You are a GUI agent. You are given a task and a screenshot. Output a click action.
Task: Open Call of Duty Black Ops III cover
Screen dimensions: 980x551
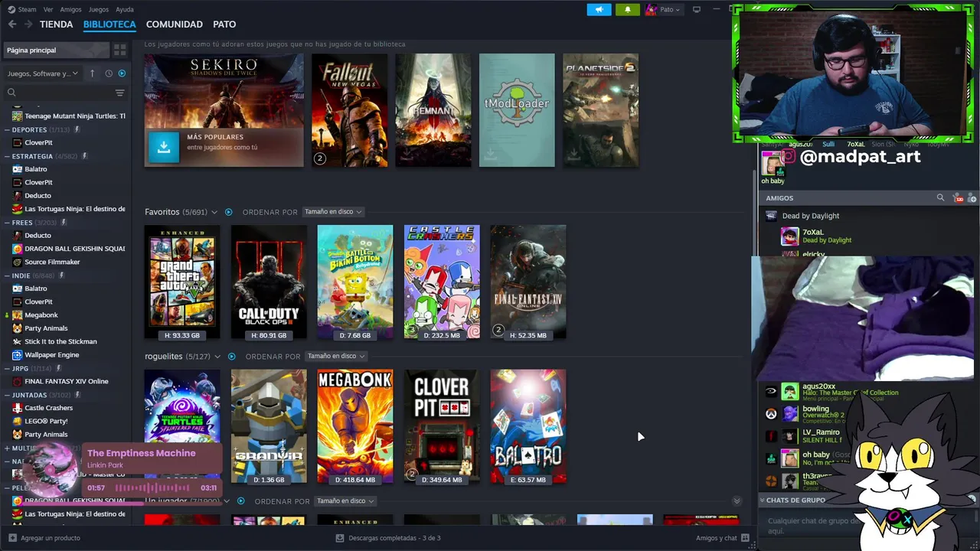click(x=269, y=282)
